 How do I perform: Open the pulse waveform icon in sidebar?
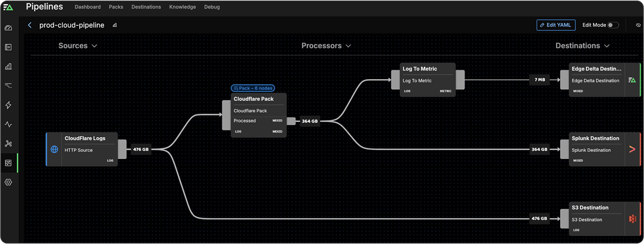[x=8, y=124]
